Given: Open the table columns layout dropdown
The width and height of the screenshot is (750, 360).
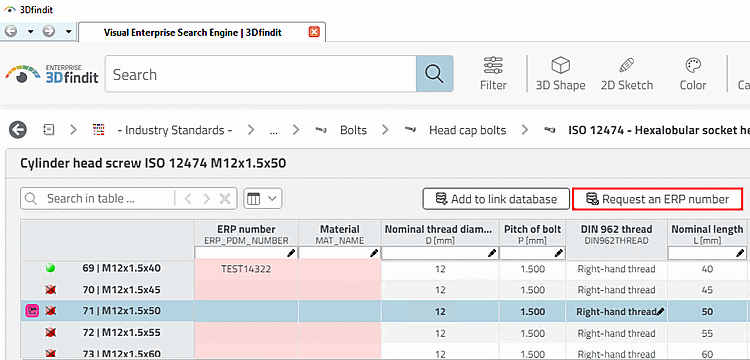Looking at the screenshot, I should [x=263, y=198].
